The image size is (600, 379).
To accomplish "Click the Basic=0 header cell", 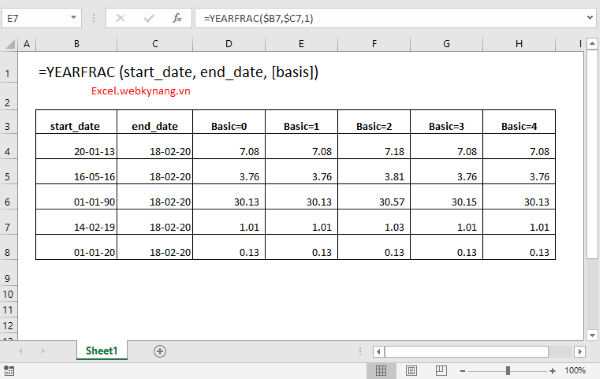I will (229, 122).
